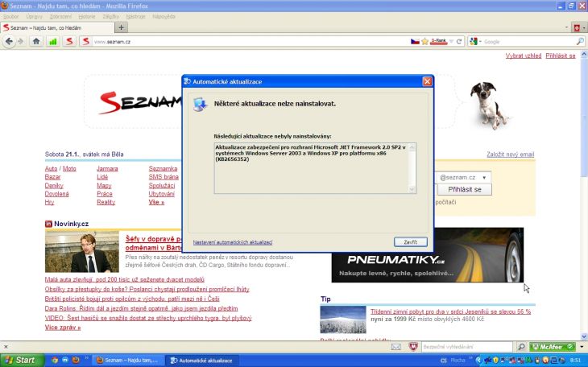Image resolution: width=588 pixels, height=367 pixels.
Task: Open the Historie menu
Action: tap(87, 16)
